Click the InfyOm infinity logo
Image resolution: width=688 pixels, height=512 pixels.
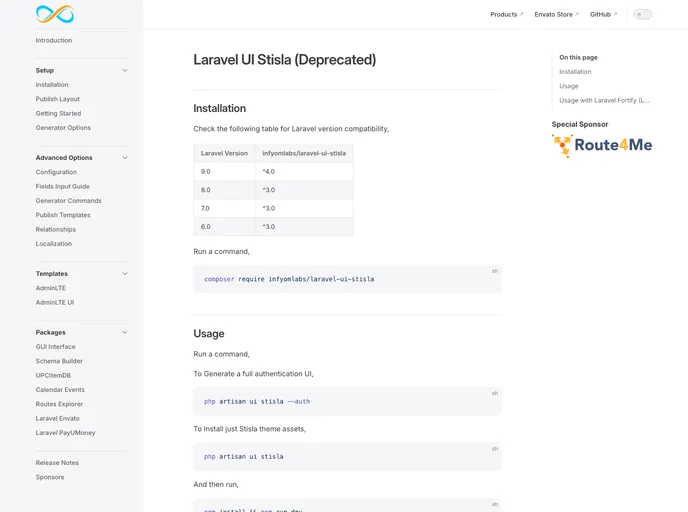(55, 14)
